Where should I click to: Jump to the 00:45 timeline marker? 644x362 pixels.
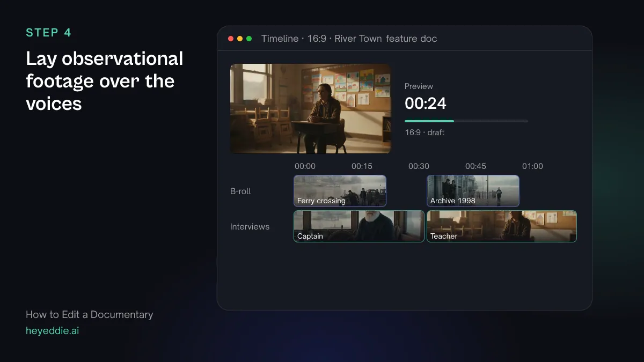[475, 166]
